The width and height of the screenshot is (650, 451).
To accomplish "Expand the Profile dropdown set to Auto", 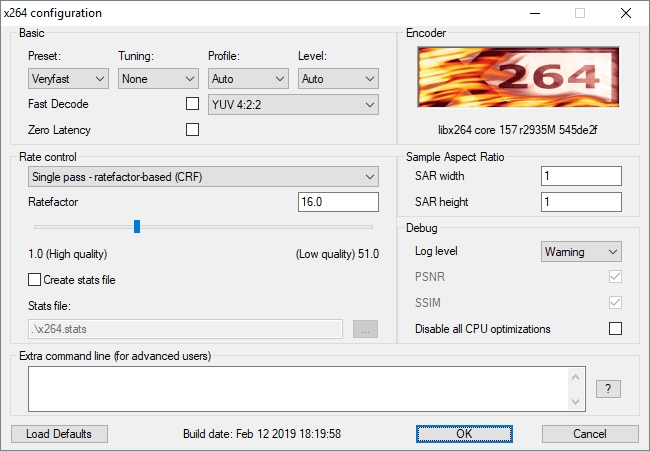I will pos(248,79).
